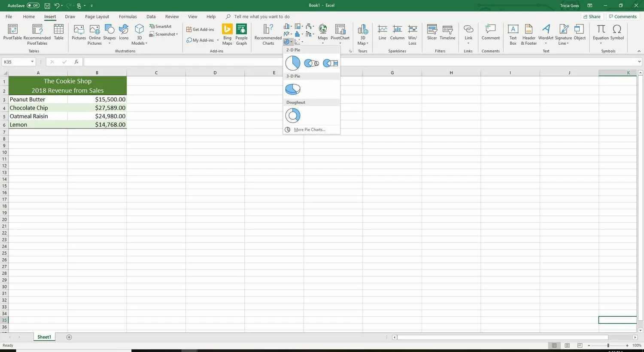
Task: Expand the formula bar
Action: 639,62
